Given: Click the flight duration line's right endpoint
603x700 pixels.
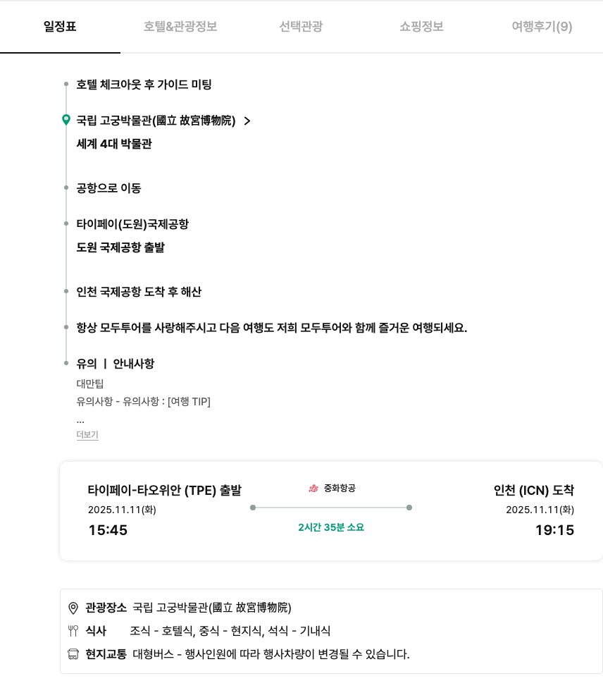Looking at the screenshot, I should [409, 508].
